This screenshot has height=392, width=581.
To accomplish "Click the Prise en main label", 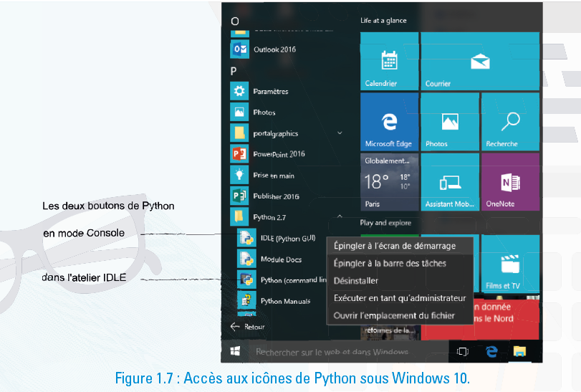I will (274, 176).
